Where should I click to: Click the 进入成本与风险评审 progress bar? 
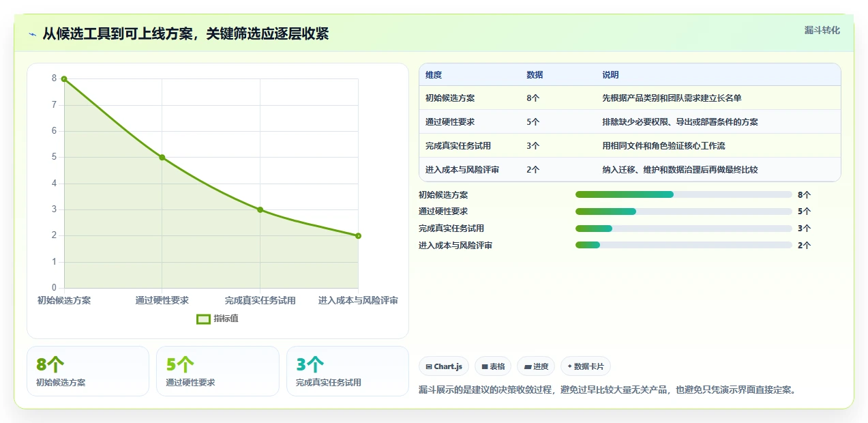pyautogui.click(x=684, y=245)
